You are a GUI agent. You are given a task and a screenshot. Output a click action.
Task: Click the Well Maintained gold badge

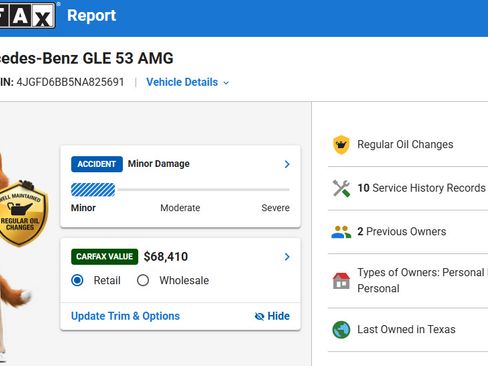(x=21, y=213)
